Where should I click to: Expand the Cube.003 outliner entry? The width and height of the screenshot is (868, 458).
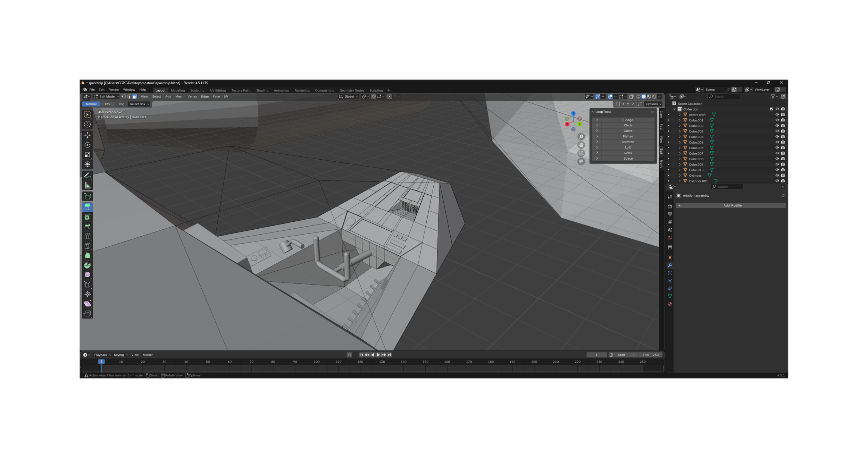click(x=679, y=131)
